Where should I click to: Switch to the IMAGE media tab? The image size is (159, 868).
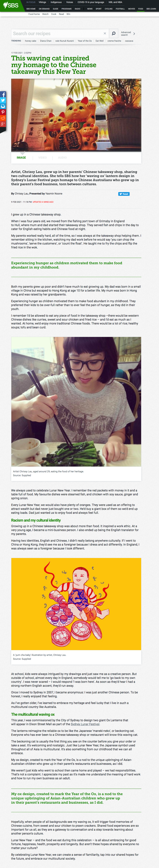(x=21, y=158)
